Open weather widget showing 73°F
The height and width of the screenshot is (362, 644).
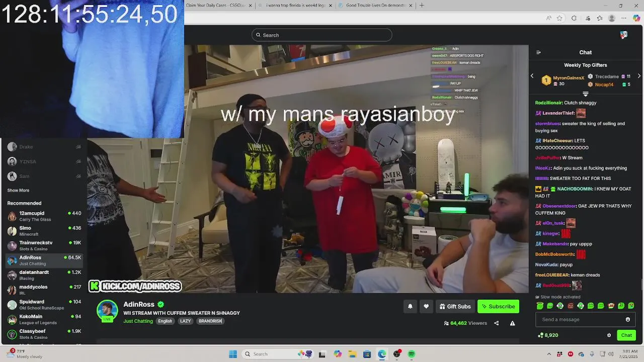tap(23, 354)
